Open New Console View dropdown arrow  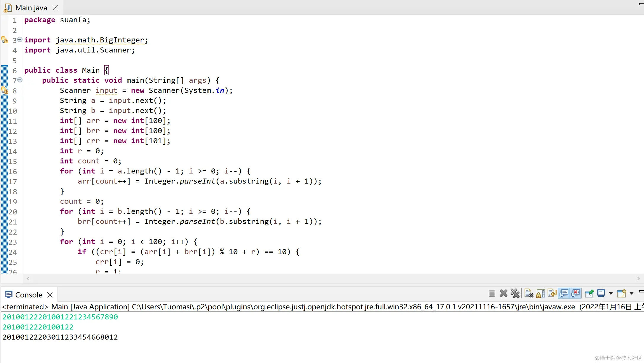click(632, 294)
